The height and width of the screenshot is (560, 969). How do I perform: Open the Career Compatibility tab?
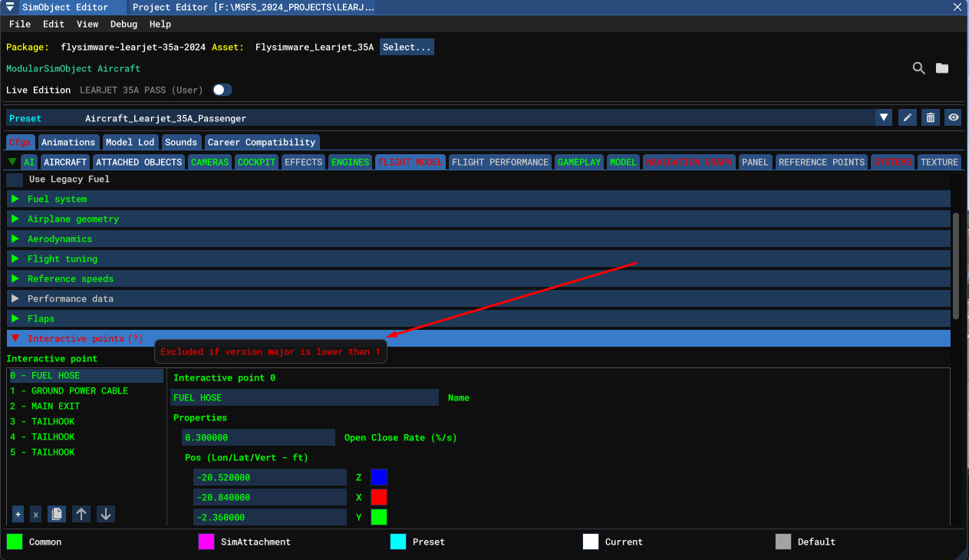tap(262, 142)
